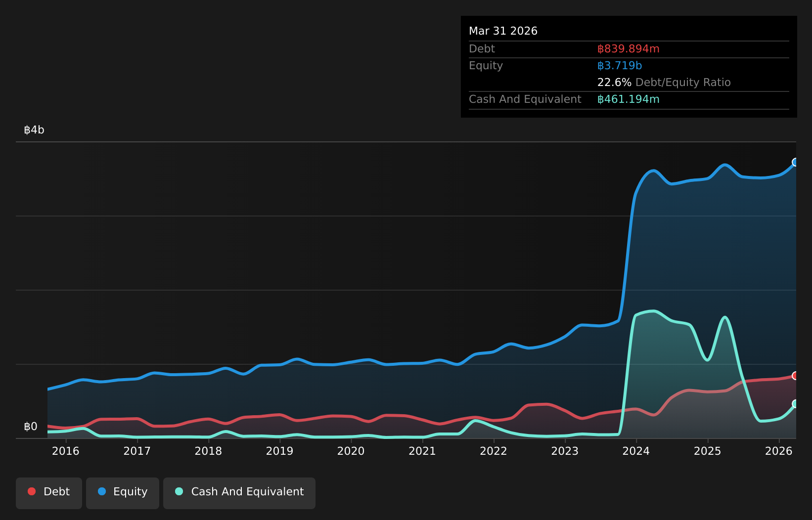Click the 2024 x-axis label
812x520 pixels.
click(x=636, y=451)
